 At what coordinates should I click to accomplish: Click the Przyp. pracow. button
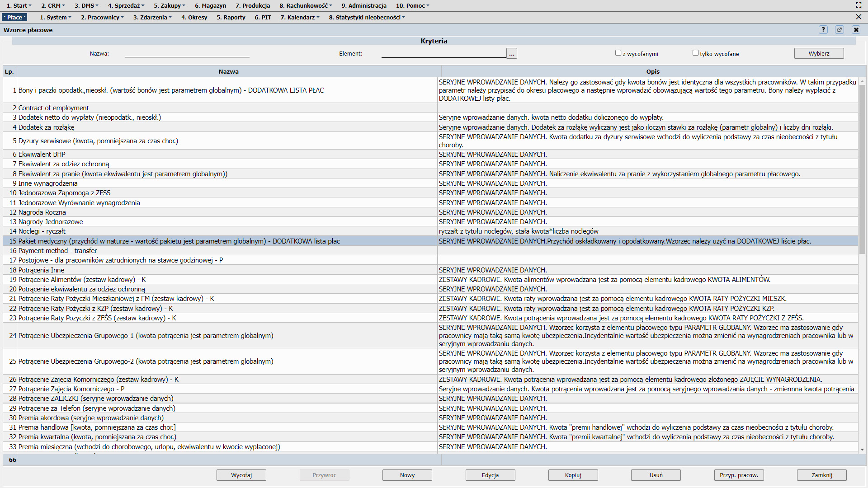[x=739, y=475]
